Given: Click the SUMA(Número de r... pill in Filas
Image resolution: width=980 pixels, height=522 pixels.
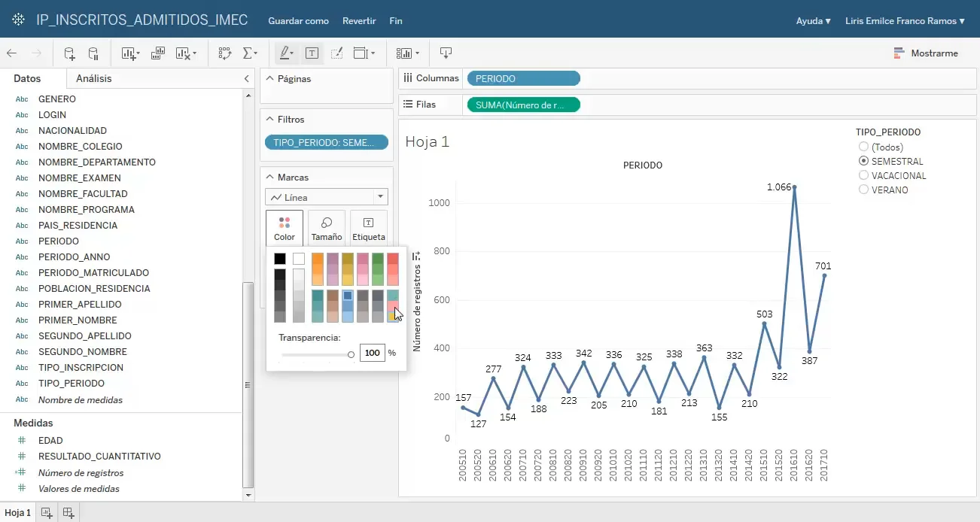Looking at the screenshot, I should point(524,105).
